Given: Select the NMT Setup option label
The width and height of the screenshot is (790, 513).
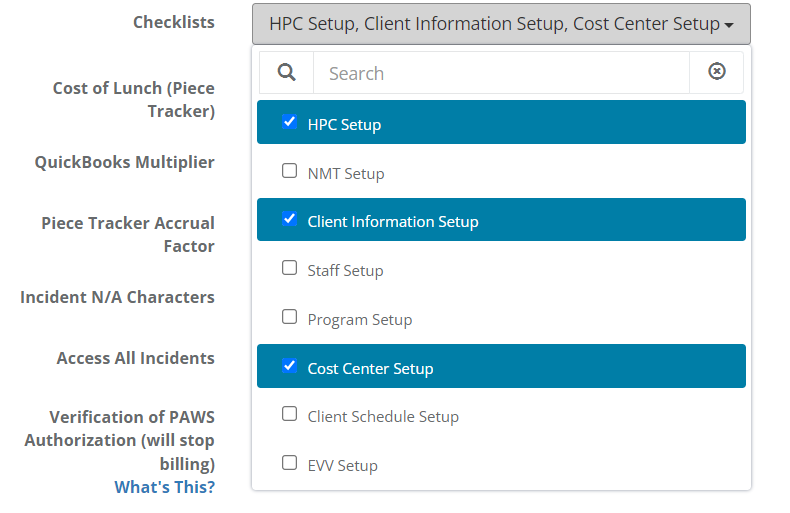Looking at the screenshot, I should pos(346,174).
